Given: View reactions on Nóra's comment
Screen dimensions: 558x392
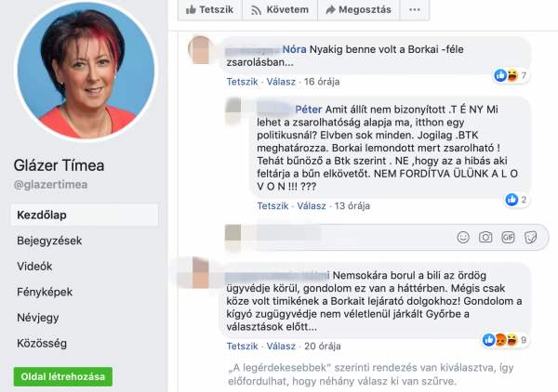Looking at the screenshot, I should point(511,75).
